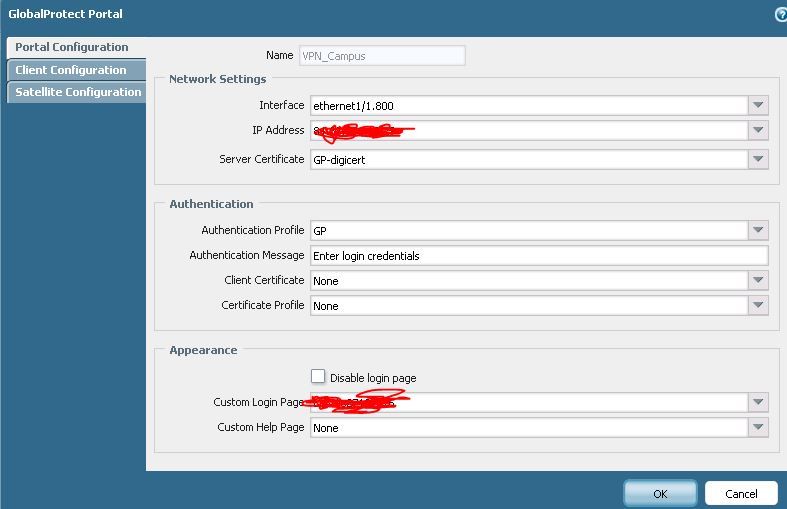Click the Authentication Profile field GP
The height and width of the screenshot is (509, 787).
[528, 230]
